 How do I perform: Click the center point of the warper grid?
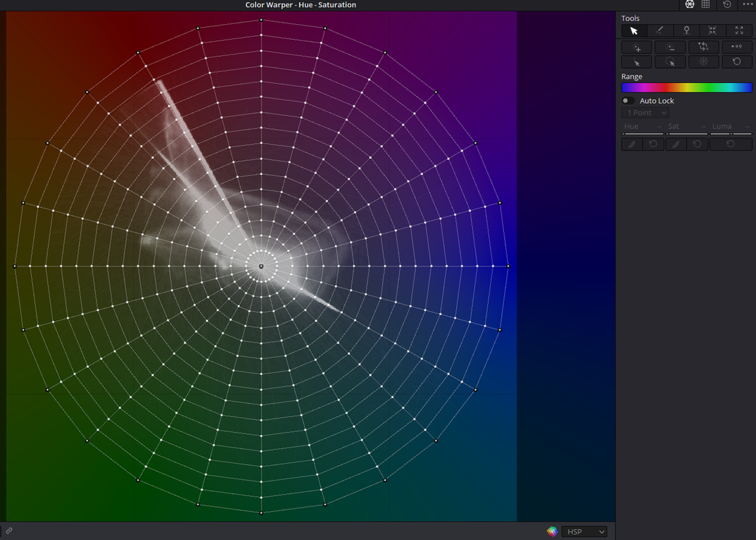[261, 266]
